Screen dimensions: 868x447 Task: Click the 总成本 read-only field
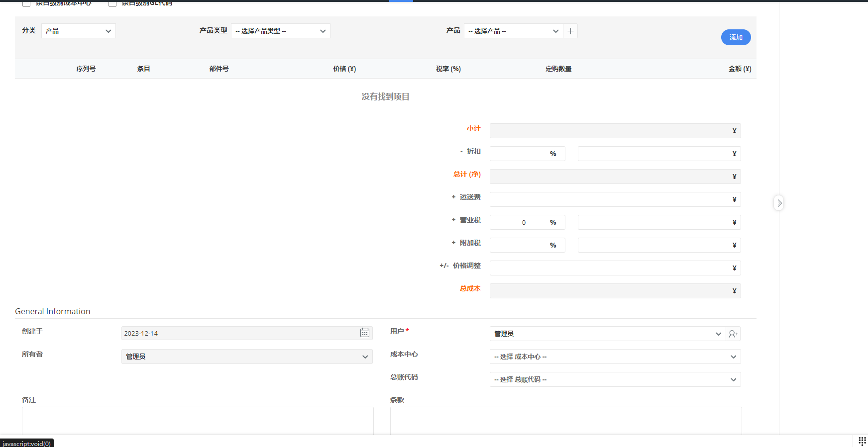(615, 291)
